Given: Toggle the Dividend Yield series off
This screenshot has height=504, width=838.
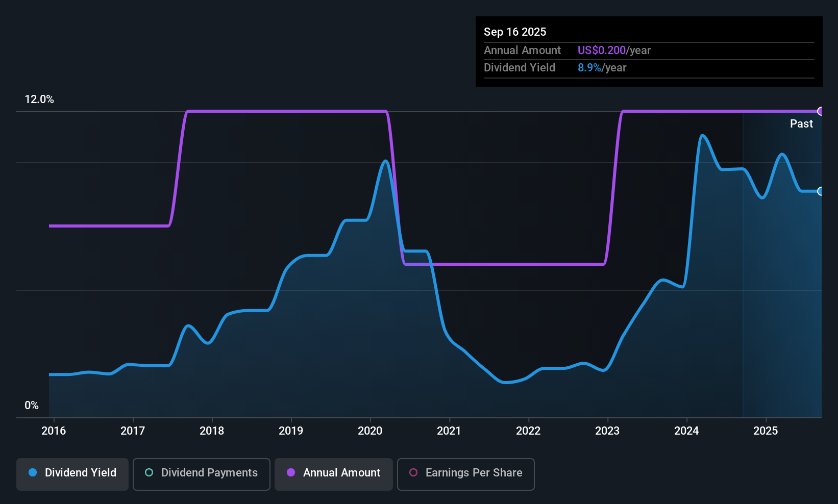Looking at the screenshot, I should (x=72, y=473).
